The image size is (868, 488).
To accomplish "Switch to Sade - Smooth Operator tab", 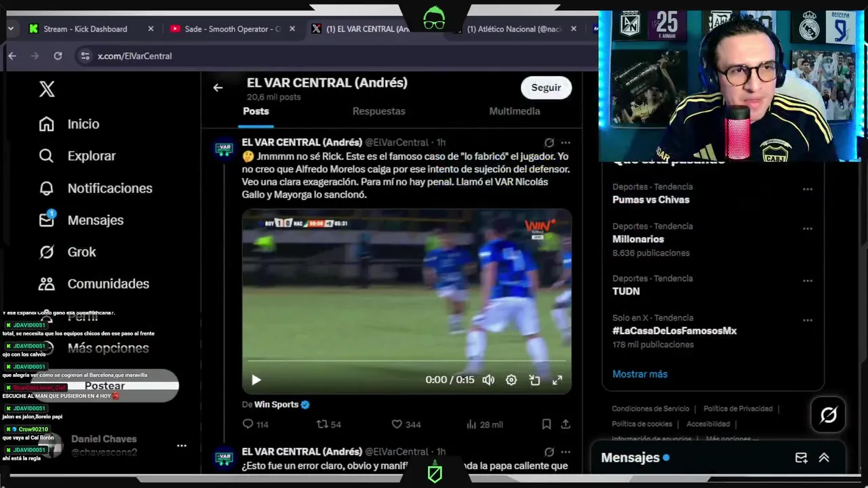I will [x=233, y=29].
